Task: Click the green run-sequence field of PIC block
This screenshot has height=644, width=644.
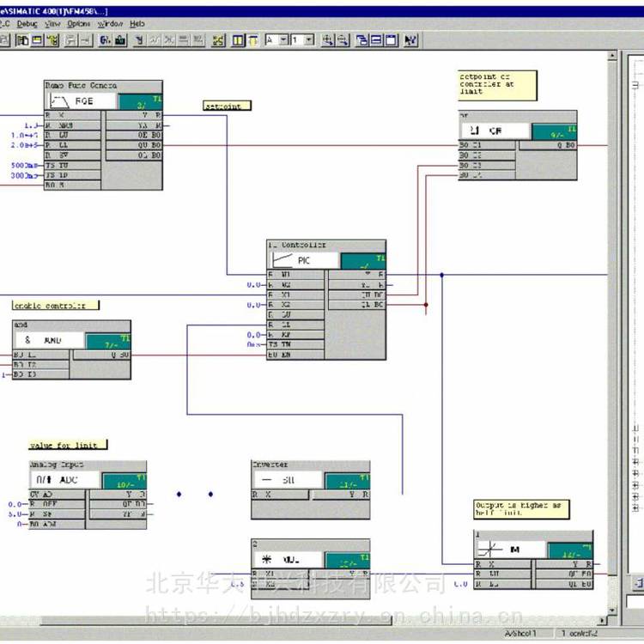Action: pos(363,261)
